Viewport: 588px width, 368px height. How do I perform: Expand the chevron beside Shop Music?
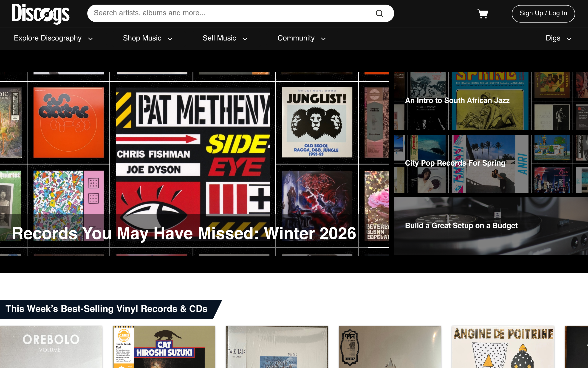pyautogui.click(x=170, y=39)
